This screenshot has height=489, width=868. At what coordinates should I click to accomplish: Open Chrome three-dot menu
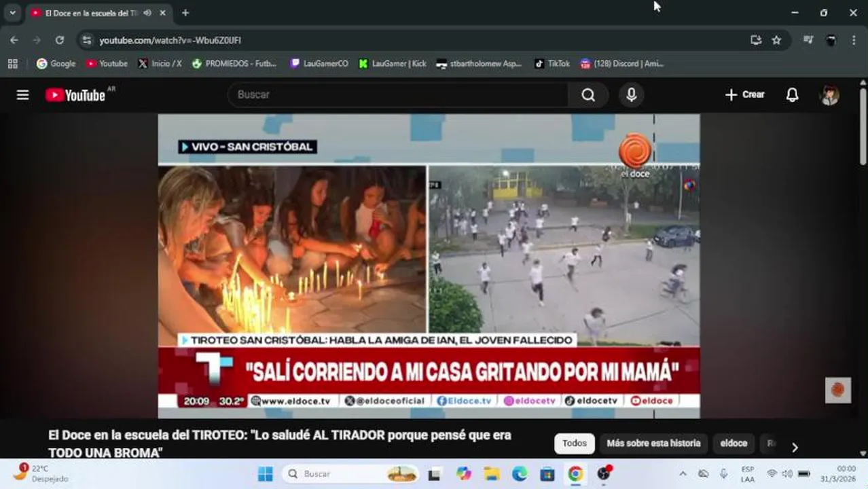pyautogui.click(x=854, y=40)
